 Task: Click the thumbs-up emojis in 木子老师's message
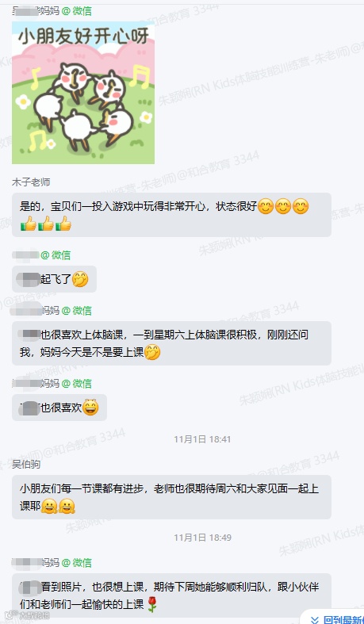(x=46, y=224)
